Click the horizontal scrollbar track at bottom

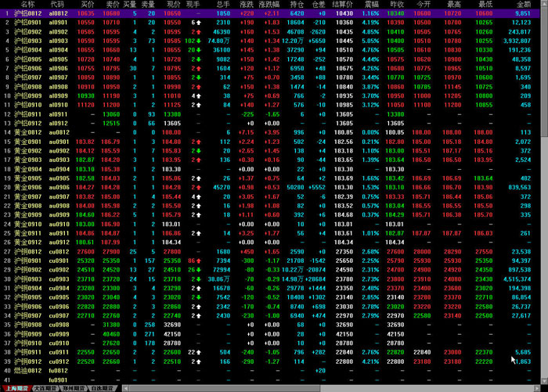coord(329,387)
